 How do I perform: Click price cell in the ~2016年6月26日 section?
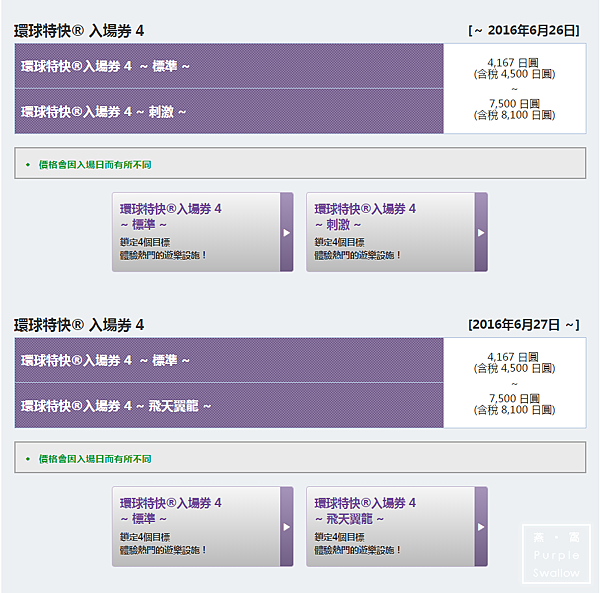(x=514, y=88)
